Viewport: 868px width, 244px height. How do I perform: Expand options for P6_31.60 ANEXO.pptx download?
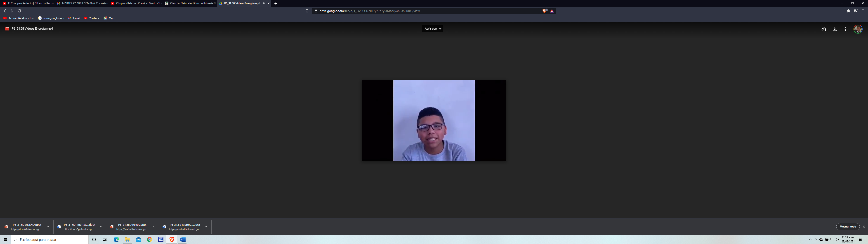coord(48,226)
